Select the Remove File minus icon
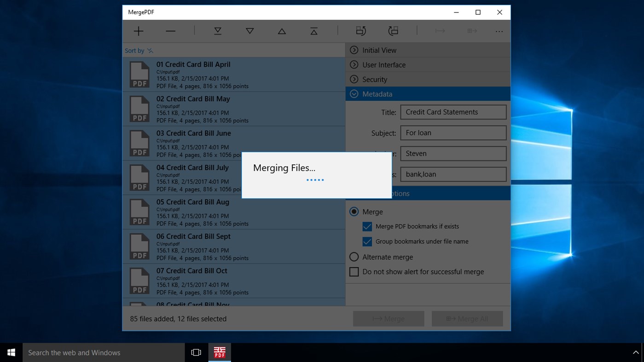This screenshot has height=362, width=644. point(170,31)
